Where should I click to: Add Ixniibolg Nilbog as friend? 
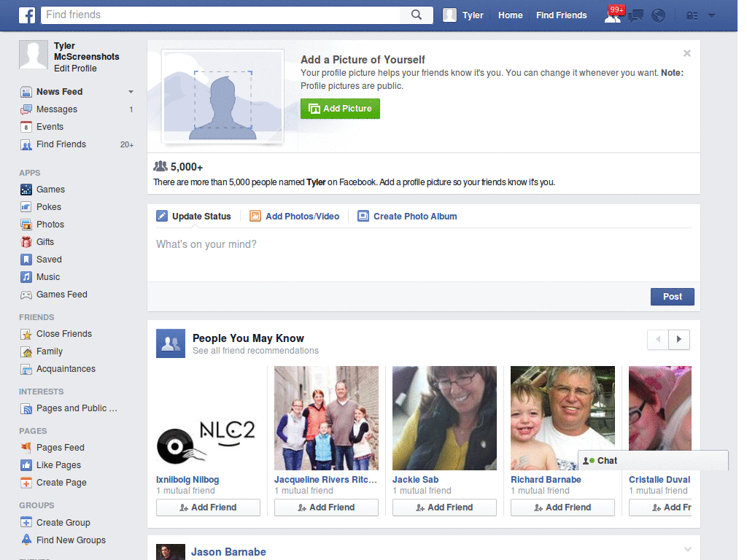coord(208,507)
